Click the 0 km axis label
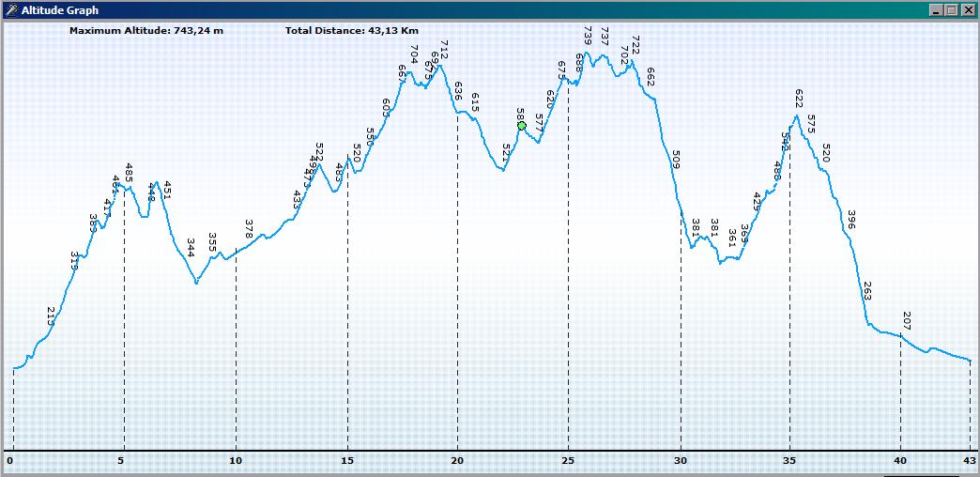The width and height of the screenshot is (980, 477). [x=9, y=461]
